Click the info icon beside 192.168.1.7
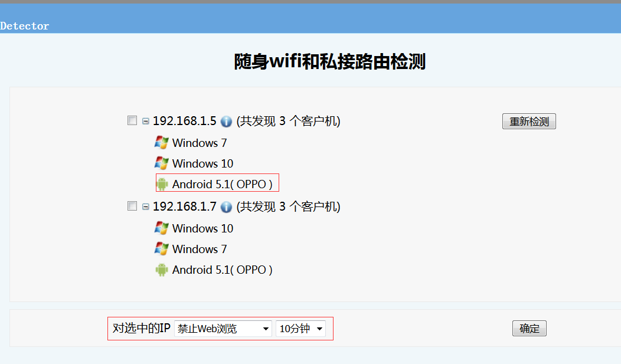621x364 pixels. tap(226, 207)
